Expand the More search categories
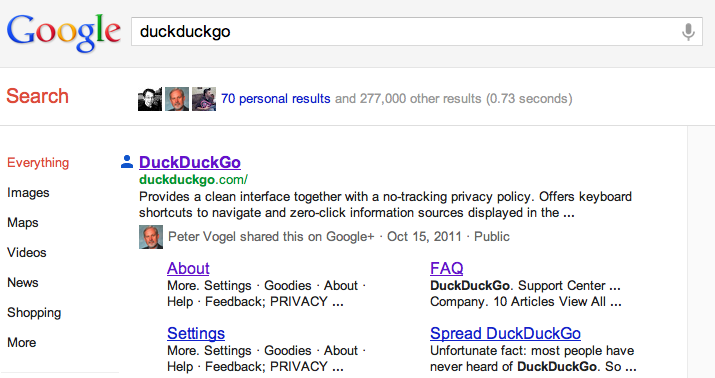 pyautogui.click(x=21, y=342)
